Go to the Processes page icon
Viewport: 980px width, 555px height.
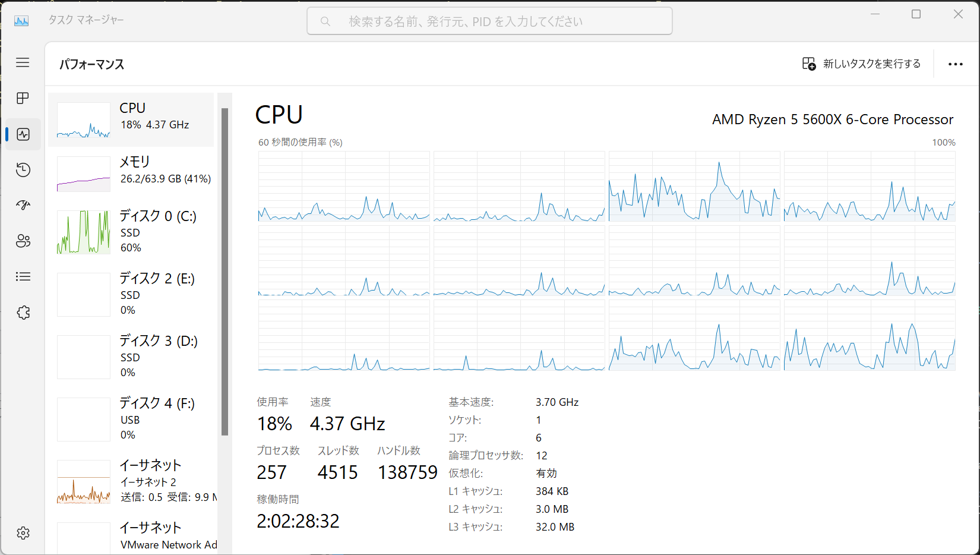[23, 98]
